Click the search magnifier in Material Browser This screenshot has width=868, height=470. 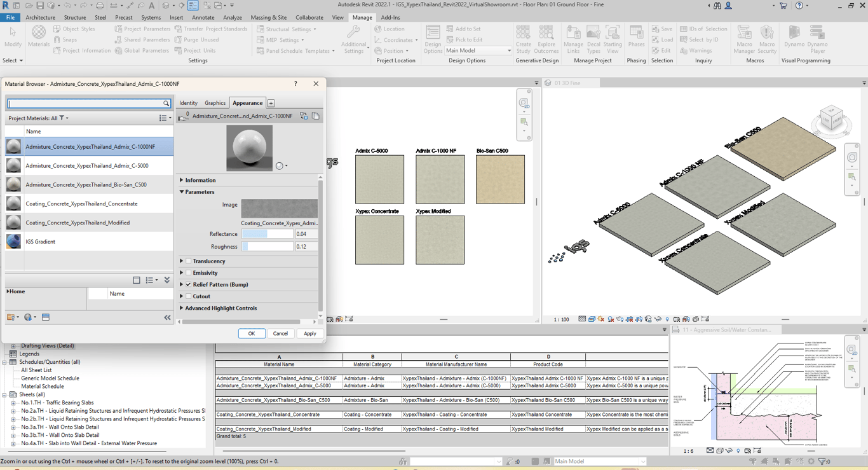166,103
